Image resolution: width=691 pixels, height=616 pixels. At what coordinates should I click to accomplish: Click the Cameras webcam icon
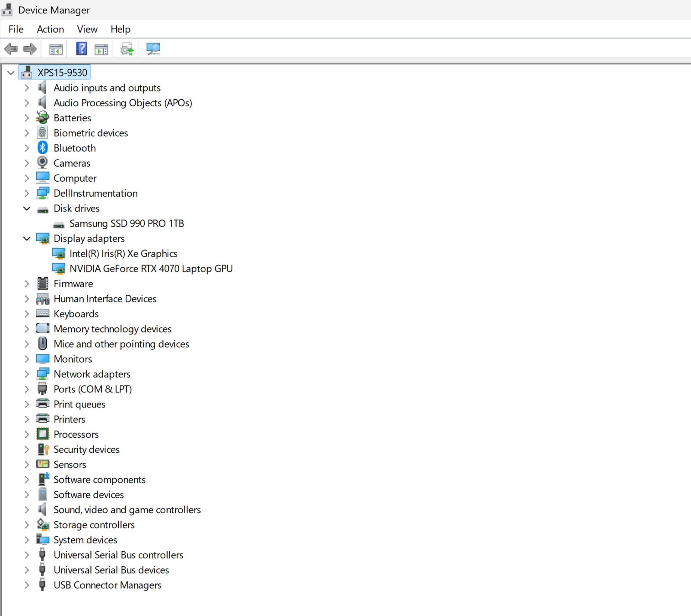tap(42, 163)
